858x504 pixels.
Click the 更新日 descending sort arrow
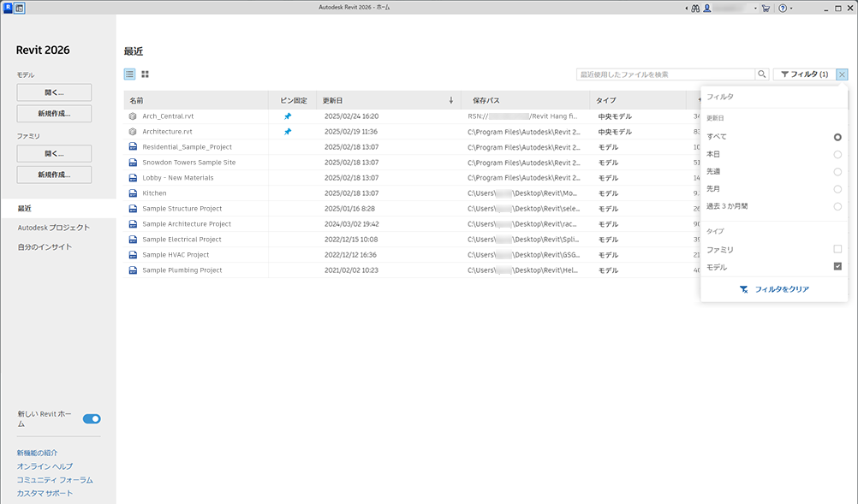(x=451, y=101)
